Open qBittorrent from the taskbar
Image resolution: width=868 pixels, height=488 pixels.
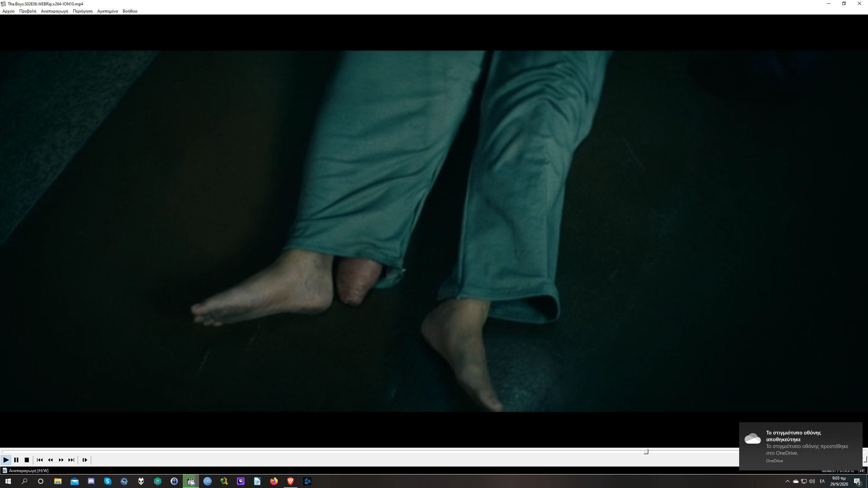pyautogui.click(x=208, y=481)
